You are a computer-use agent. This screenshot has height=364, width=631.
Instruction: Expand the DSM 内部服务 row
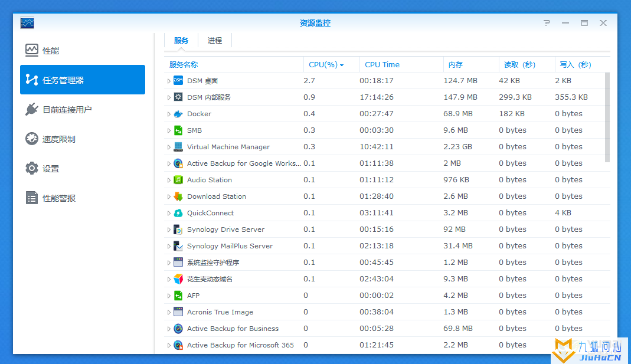coord(169,97)
